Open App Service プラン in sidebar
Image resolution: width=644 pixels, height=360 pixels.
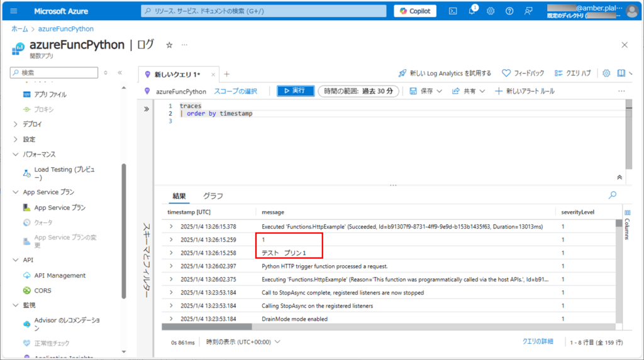(60, 207)
